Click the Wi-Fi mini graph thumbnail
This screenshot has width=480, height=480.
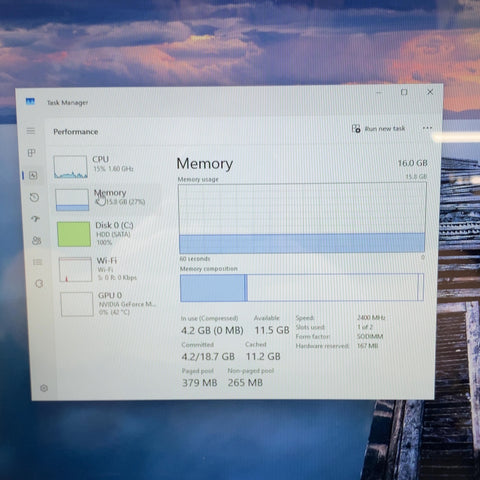click(75, 269)
